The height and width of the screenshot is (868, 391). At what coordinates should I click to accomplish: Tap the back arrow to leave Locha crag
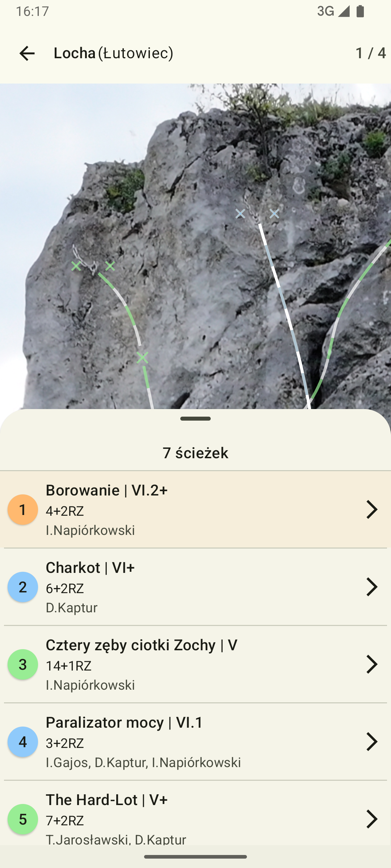26,54
